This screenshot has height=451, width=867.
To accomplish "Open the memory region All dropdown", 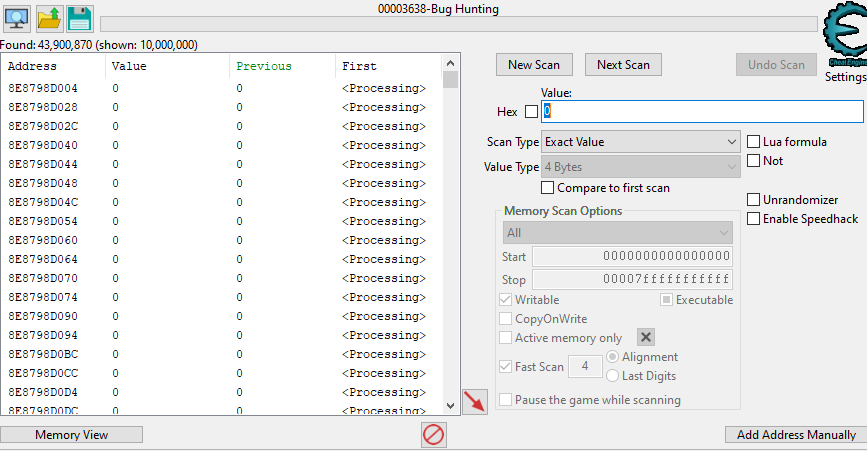I will (617, 233).
